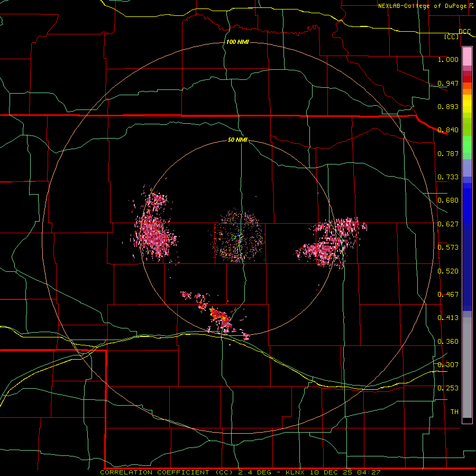
Task: Pick the light pink top color-bar segment
Action: [467, 57]
